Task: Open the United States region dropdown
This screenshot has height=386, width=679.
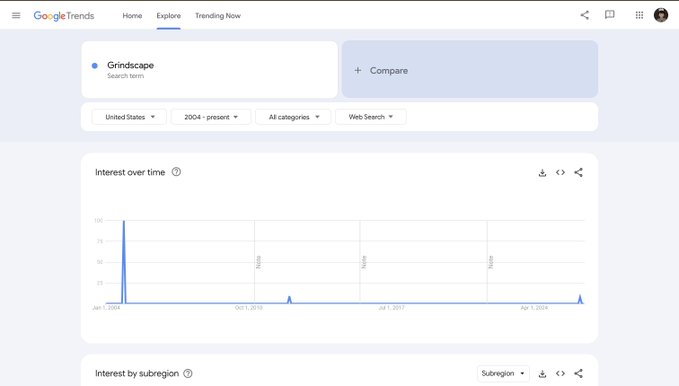Action: pos(129,117)
